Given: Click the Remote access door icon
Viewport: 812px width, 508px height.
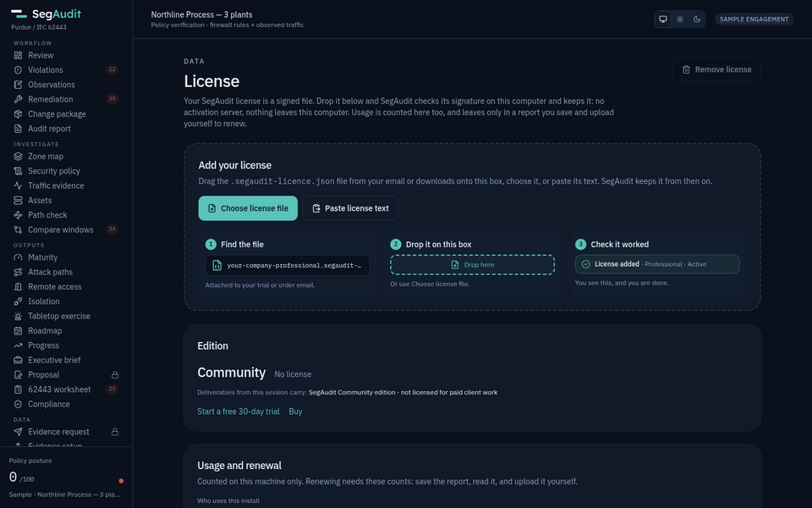Looking at the screenshot, I should [x=18, y=287].
